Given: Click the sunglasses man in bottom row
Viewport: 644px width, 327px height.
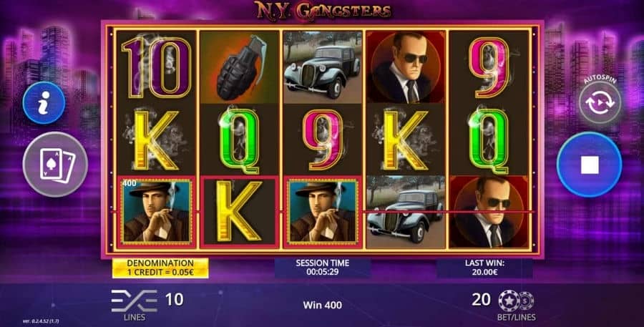Looking at the screenshot, I should (x=489, y=212).
